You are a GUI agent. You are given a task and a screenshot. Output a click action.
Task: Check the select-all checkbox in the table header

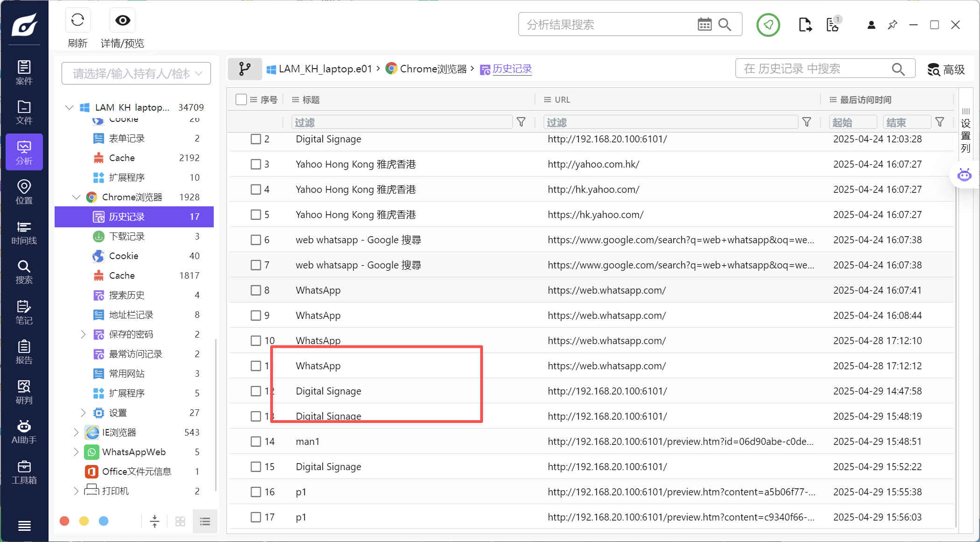pyautogui.click(x=241, y=99)
